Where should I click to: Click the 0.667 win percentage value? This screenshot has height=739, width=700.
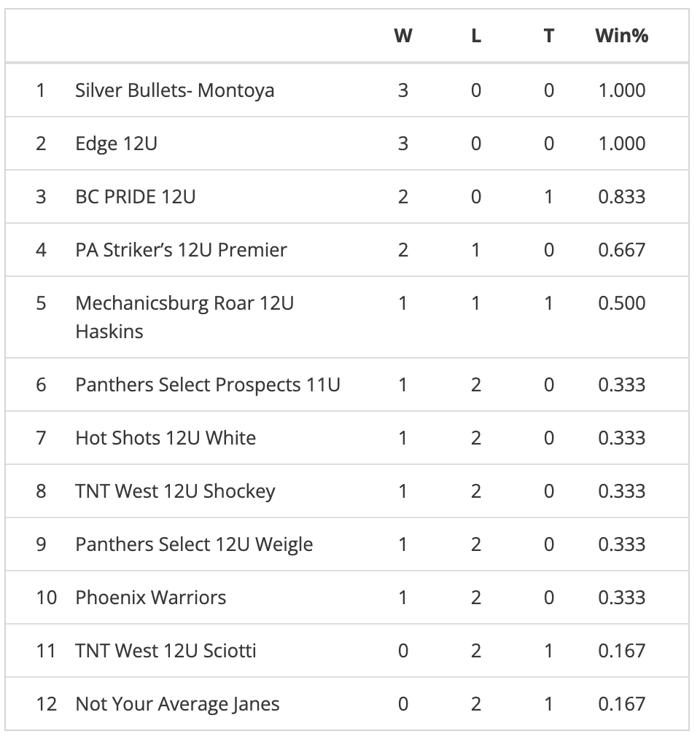click(x=622, y=250)
